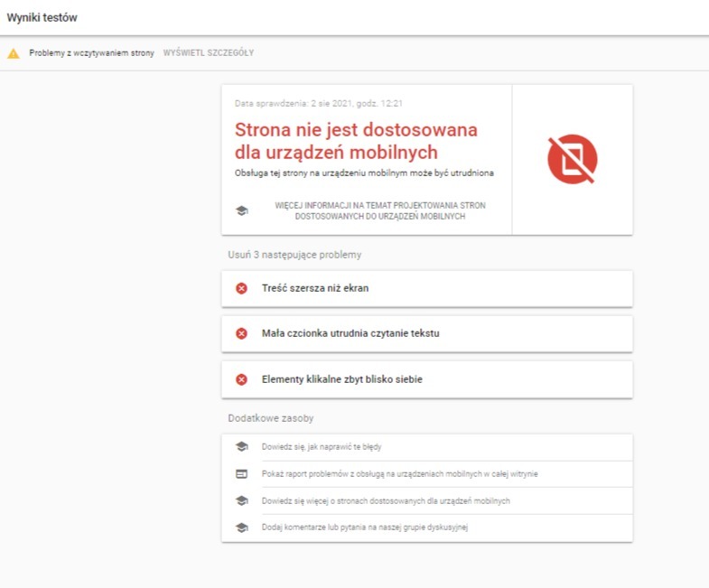Select Usuń 3 następujące problemy label
Screen dimensions: 709x588
click(294, 255)
